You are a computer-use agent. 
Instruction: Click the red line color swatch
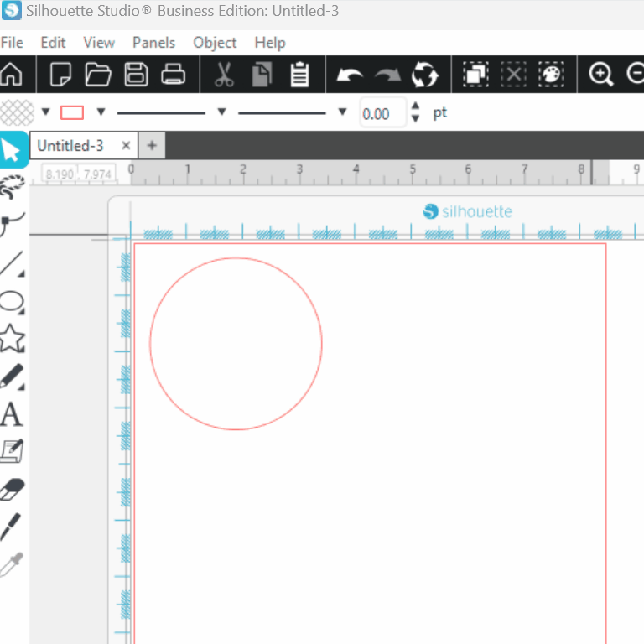click(x=72, y=112)
